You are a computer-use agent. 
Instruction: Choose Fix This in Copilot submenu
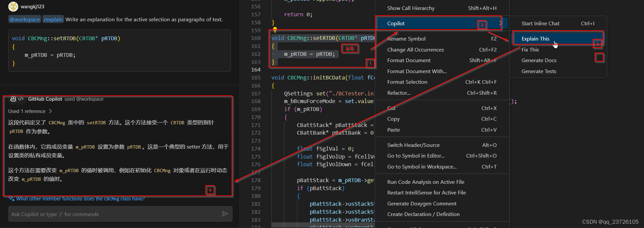click(558, 50)
